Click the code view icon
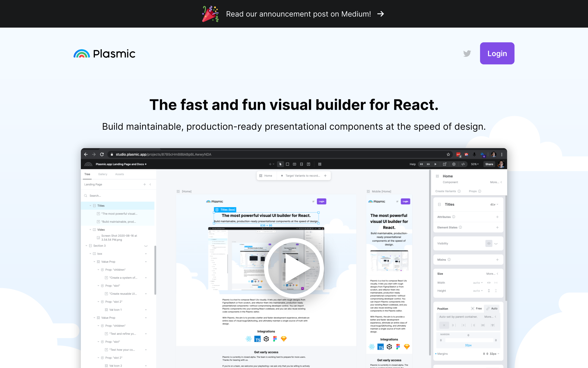Screen dimensions: 588x368 463,164
